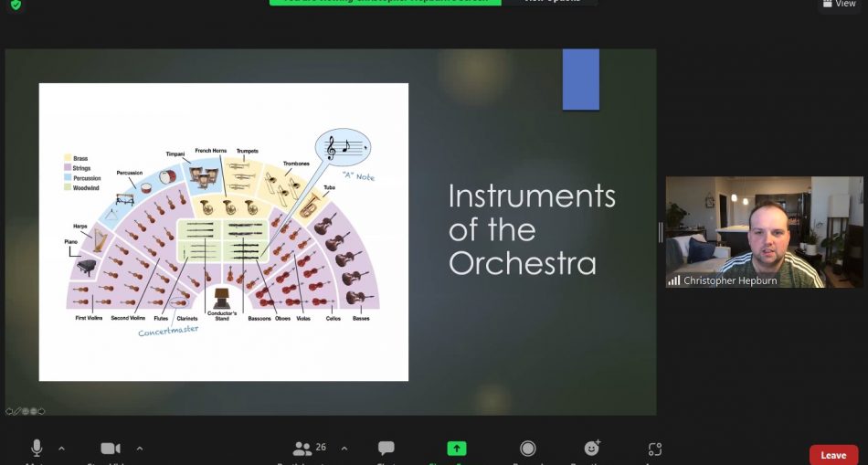Image resolution: width=868 pixels, height=465 pixels.
Task: Click the green encryption shield icon
Action: (x=16, y=5)
